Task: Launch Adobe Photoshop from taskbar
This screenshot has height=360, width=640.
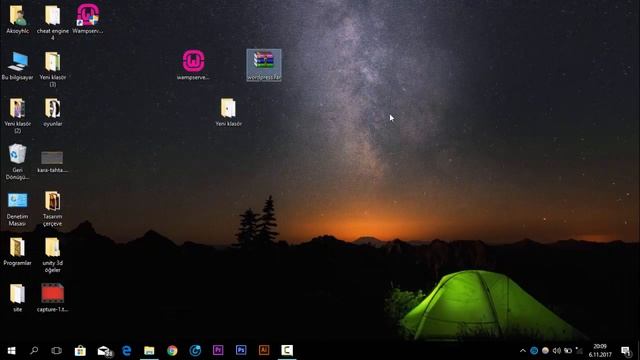Action: coord(241,351)
